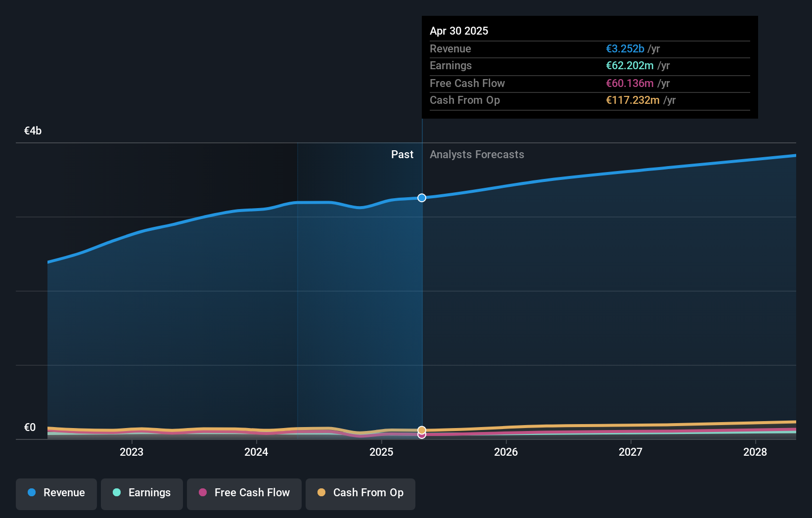Click the Free Cash Flow marker below the dateline
This screenshot has height=518, width=812.
pyautogui.click(x=421, y=434)
